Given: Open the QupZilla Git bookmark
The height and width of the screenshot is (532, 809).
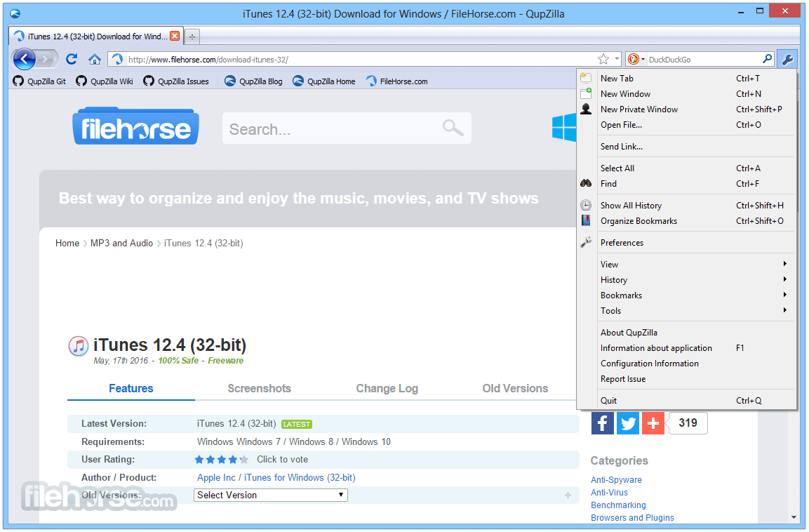Looking at the screenshot, I should (x=39, y=81).
